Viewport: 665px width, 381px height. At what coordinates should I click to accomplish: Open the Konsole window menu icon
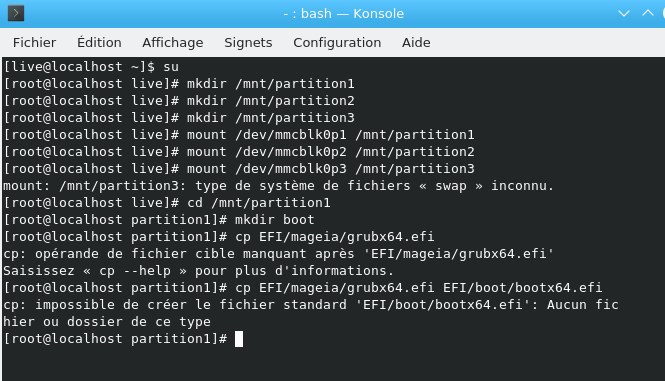pyautogui.click(x=16, y=13)
